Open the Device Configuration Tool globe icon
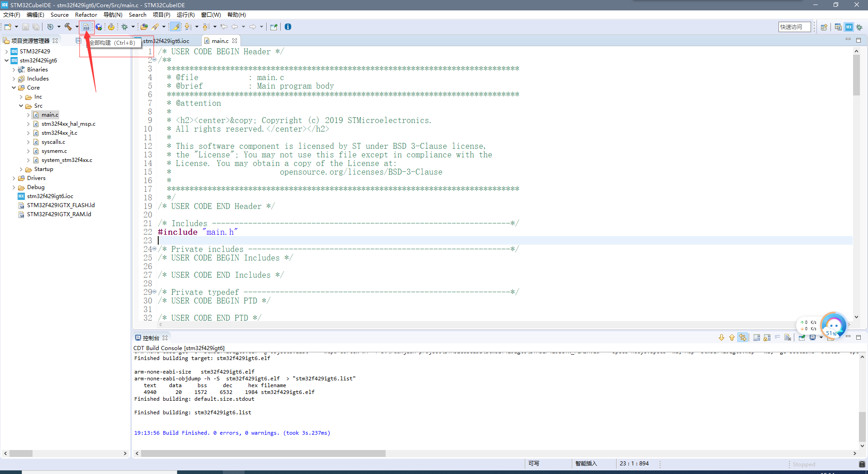 tap(99, 27)
